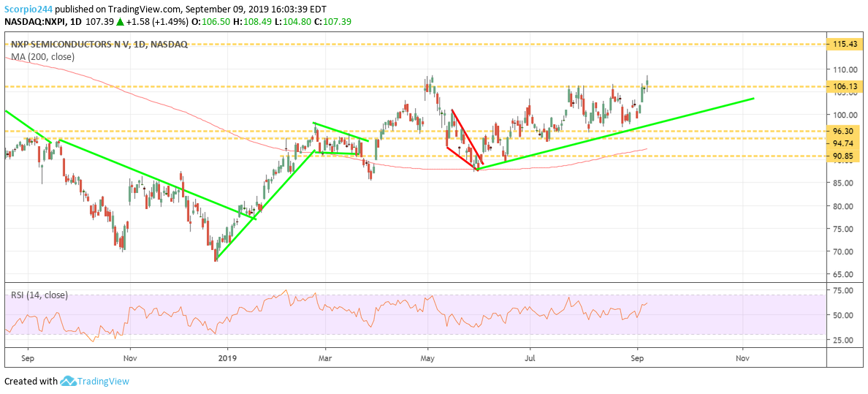Select the 94.74 price level label

pos(845,143)
